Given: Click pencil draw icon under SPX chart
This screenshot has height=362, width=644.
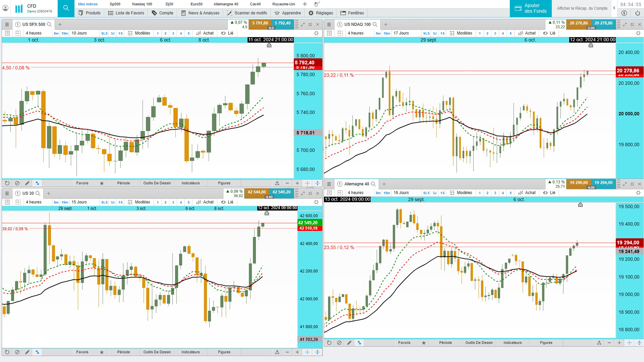Looking at the screenshot, I should (x=27, y=183).
